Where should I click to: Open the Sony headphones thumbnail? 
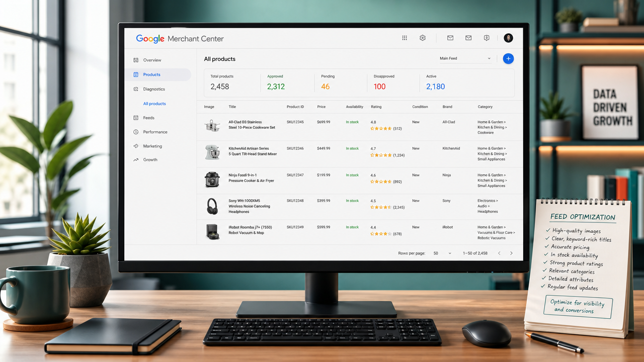[212, 206]
